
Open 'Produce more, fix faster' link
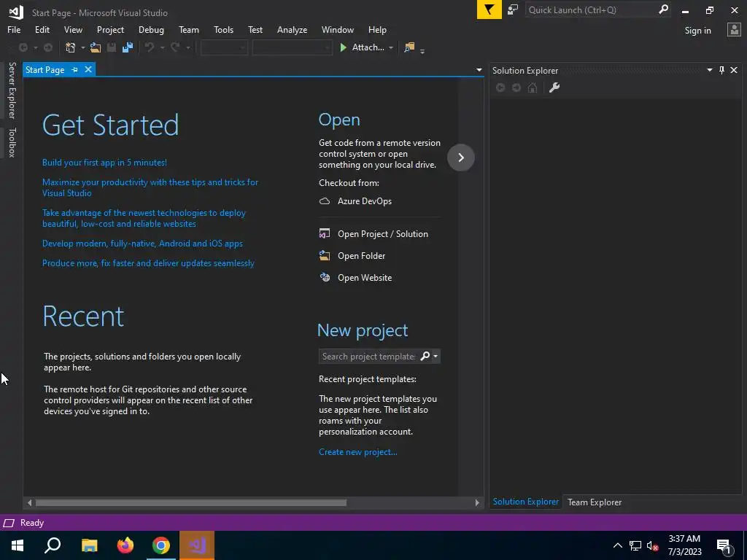(x=148, y=262)
